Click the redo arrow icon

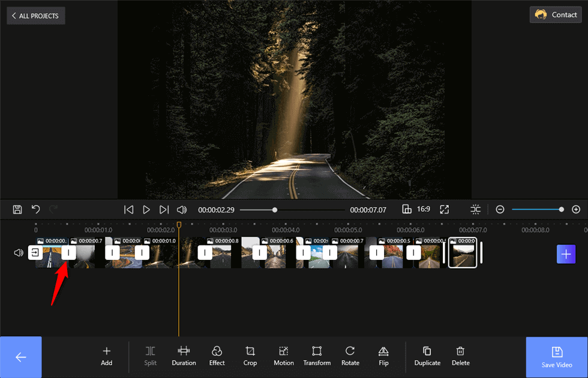(53, 209)
